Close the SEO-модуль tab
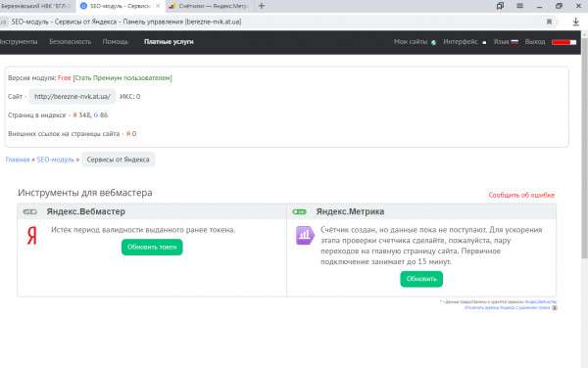Screen dimensions: 588x368 coord(158,6)
